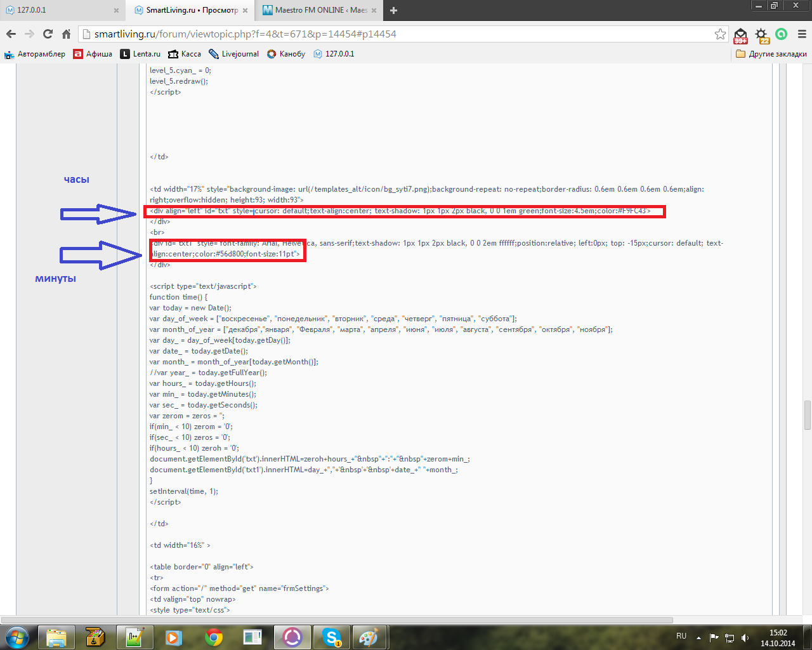812x650 pixels.
Task: Click the line "var sec_ = today.getSeconds();"
Action: coord(204,405)
